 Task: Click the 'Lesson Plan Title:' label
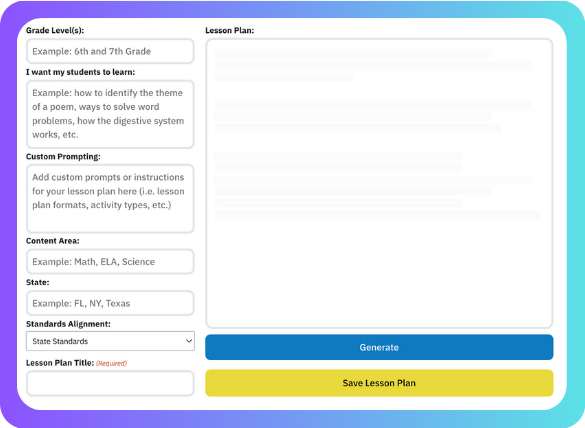[x=60, y=363]
